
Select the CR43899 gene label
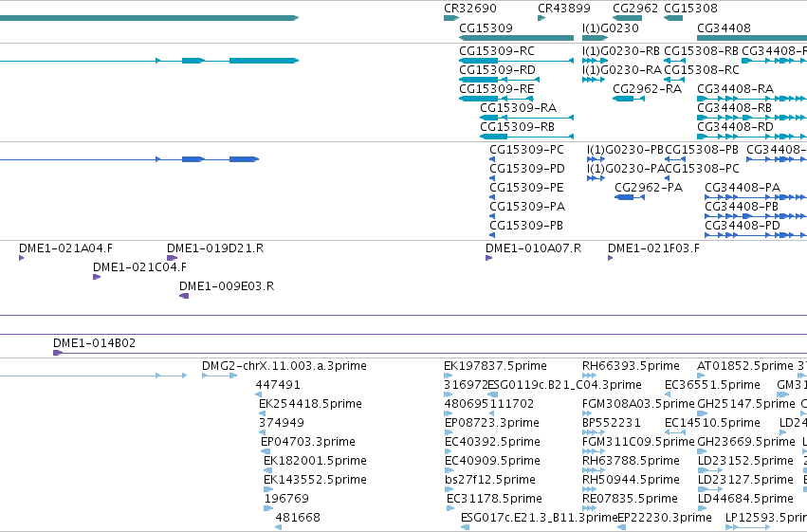[x=563, y=9]
